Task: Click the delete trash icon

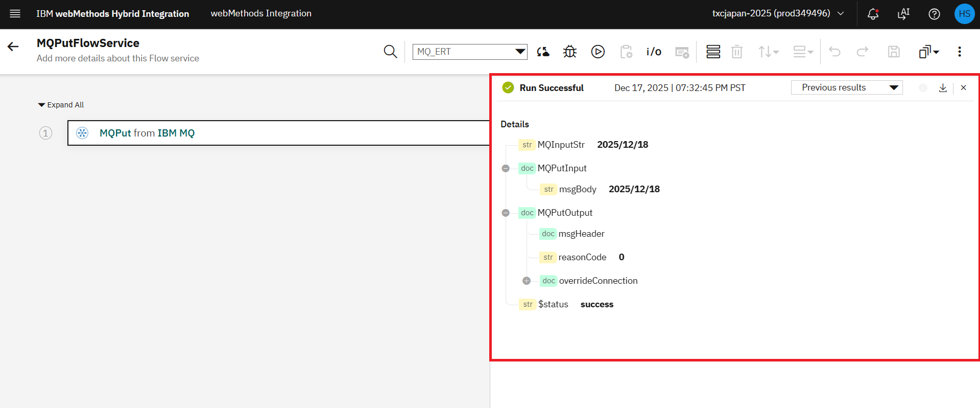Action: tap(737, 52)
